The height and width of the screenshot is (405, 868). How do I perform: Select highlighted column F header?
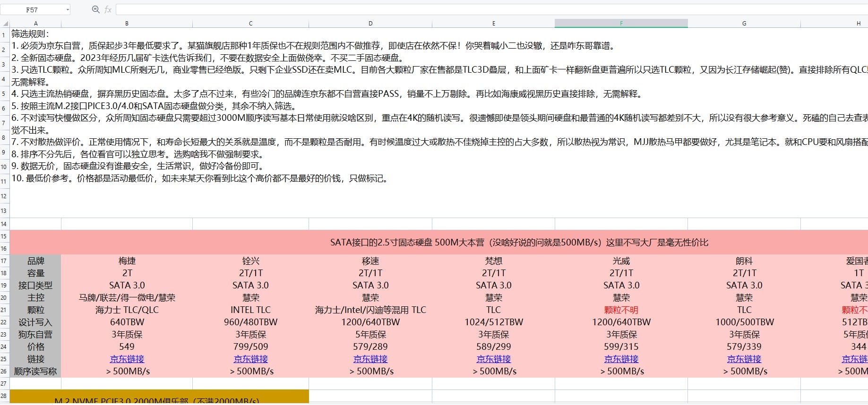pos(621,23)
